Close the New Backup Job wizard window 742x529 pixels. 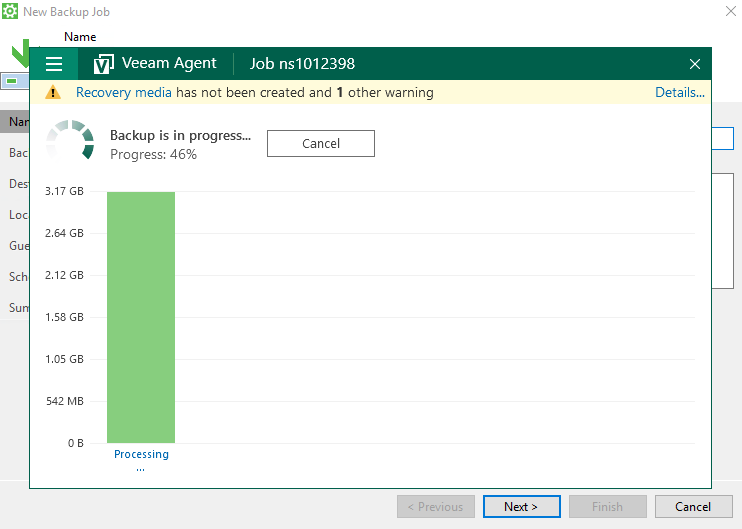pos(731,11)
